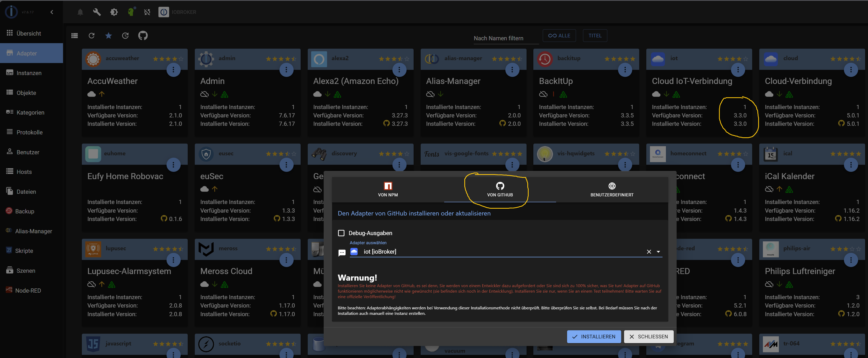Switch to the BENUTZERDEFINIERT tab
The width and height of the screenshot is (868, 358).
tap(612, 189)
